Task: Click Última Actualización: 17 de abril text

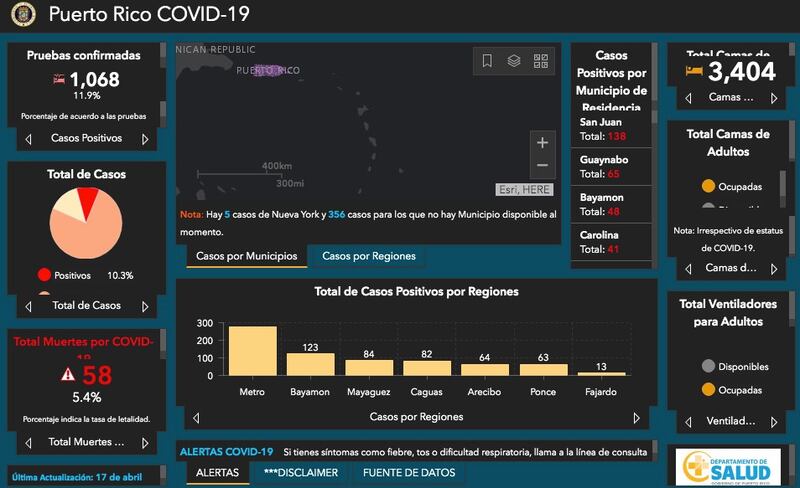Action: [77, 477]
